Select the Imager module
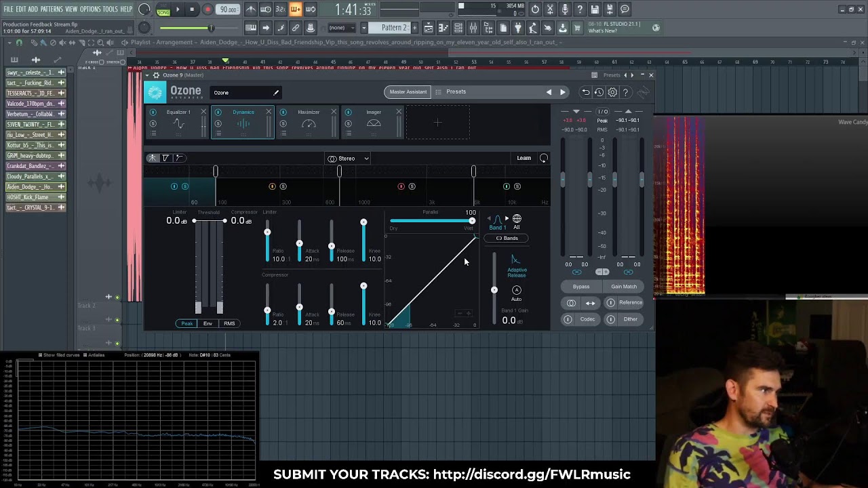Image resolution: width=868 pixels, height=488 pixels. [x=374, y=123]
